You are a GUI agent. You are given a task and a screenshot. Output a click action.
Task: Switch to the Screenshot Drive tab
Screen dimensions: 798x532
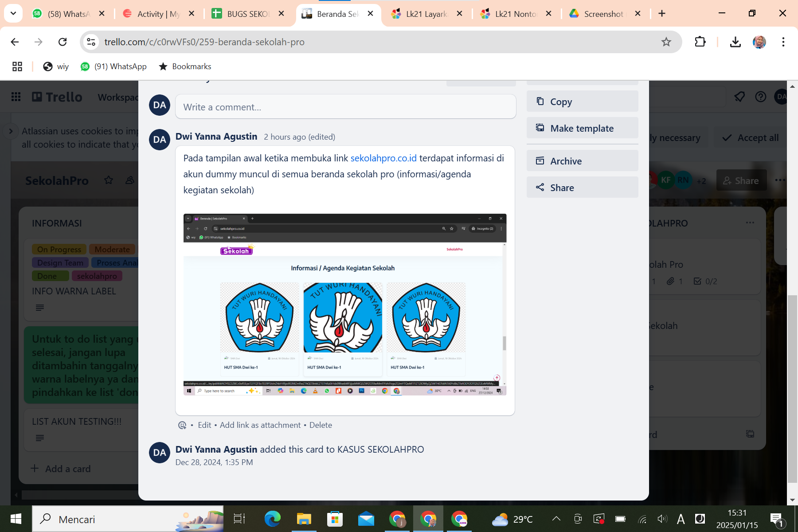click(605, 14)
